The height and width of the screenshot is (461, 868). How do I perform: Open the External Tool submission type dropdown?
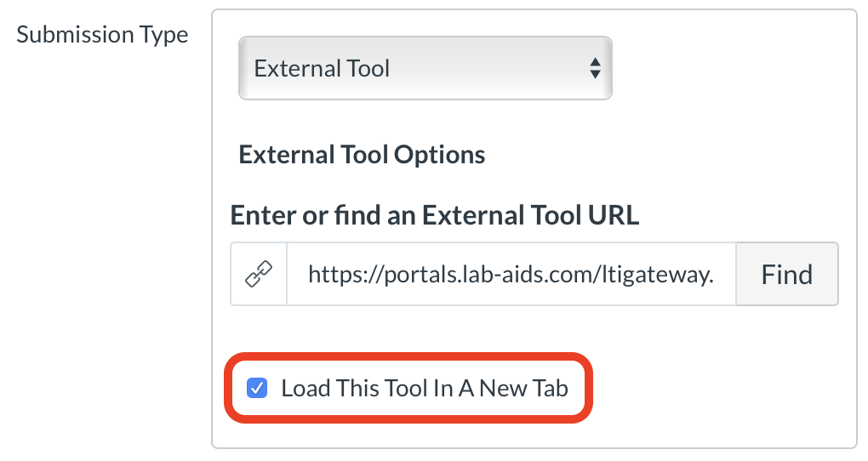[424, 68]
